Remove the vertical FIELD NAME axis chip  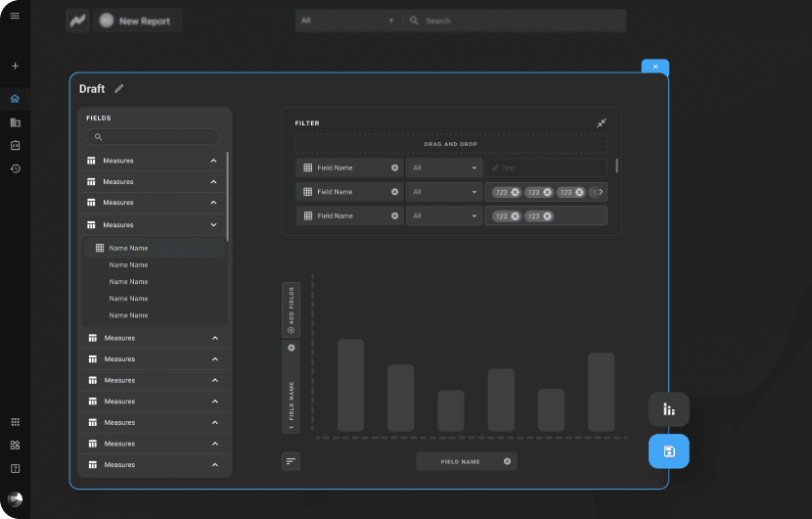(292, 348)
